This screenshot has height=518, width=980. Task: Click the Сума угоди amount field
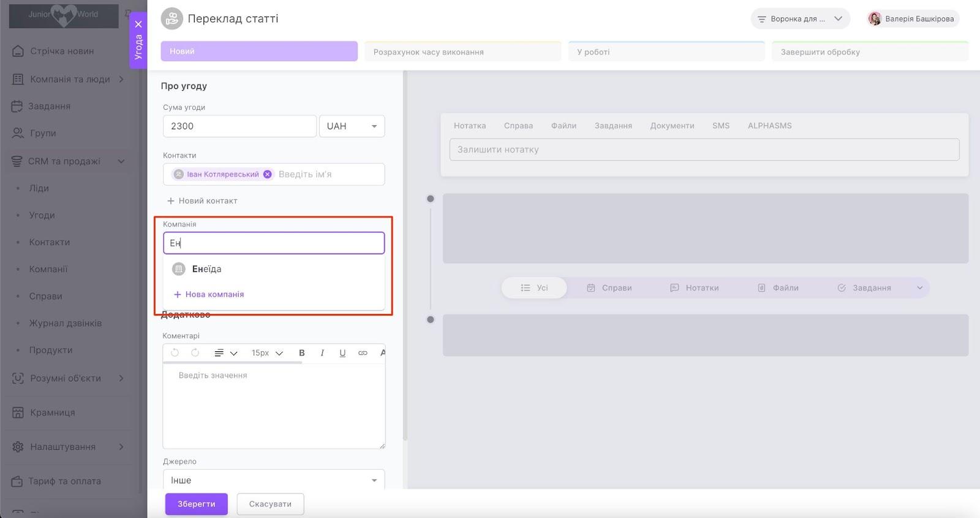239,126
